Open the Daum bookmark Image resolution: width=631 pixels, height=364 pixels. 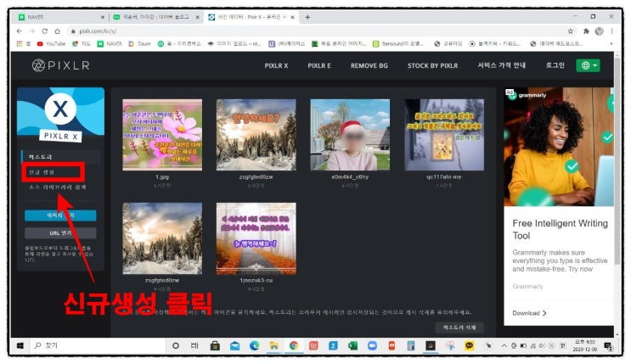tap(139, 43)
